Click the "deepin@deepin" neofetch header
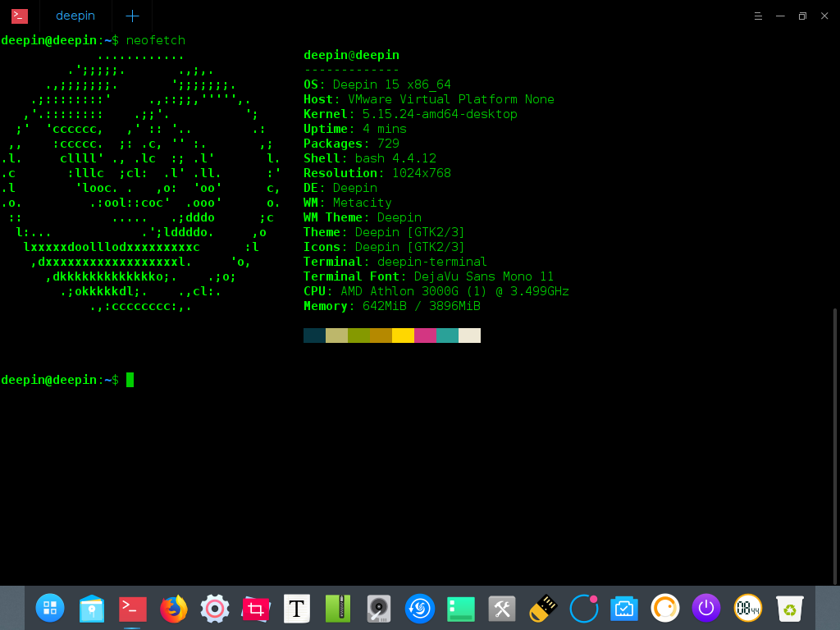The height and width of the screenshot is (630, 840). coord(351,55)
